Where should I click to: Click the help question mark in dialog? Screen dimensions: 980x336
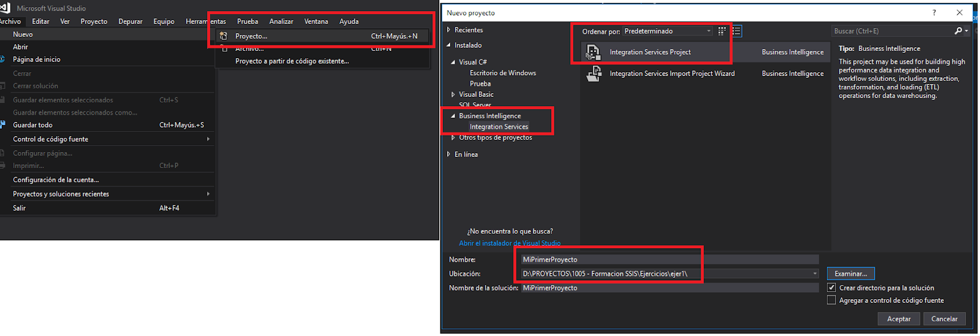[x=934, y=12]
